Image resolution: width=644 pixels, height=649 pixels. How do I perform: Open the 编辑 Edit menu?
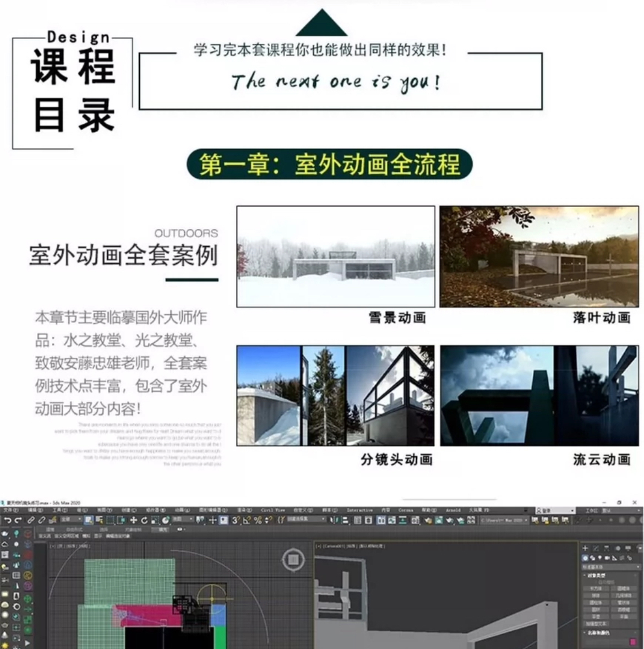(x=35, y=510)
